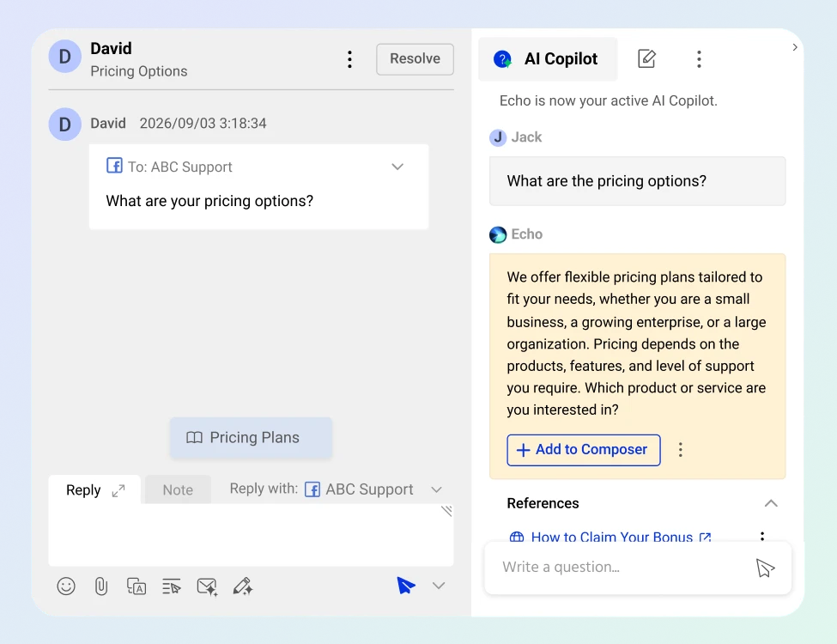Viewport: 837px width, 644px height.
Task: Open the emoji picker in reply toolbar
Action: click(66, 586)
